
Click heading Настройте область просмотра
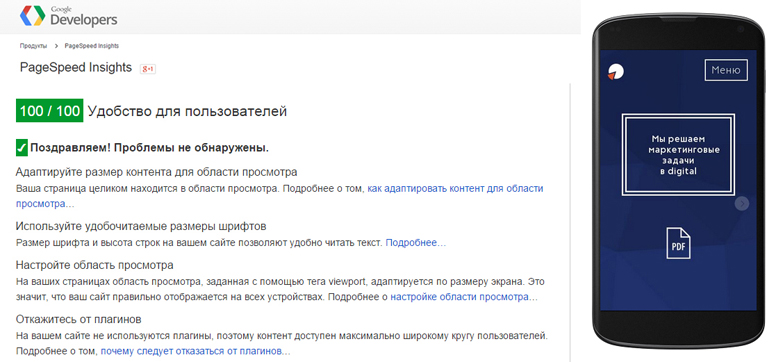coord(94,265)
